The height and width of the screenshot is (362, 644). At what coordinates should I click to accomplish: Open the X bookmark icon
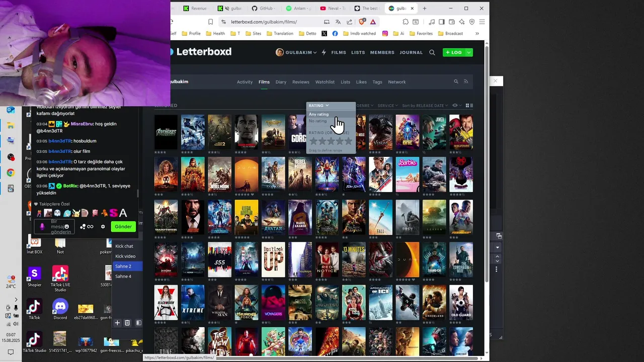[x=324, y=34]
